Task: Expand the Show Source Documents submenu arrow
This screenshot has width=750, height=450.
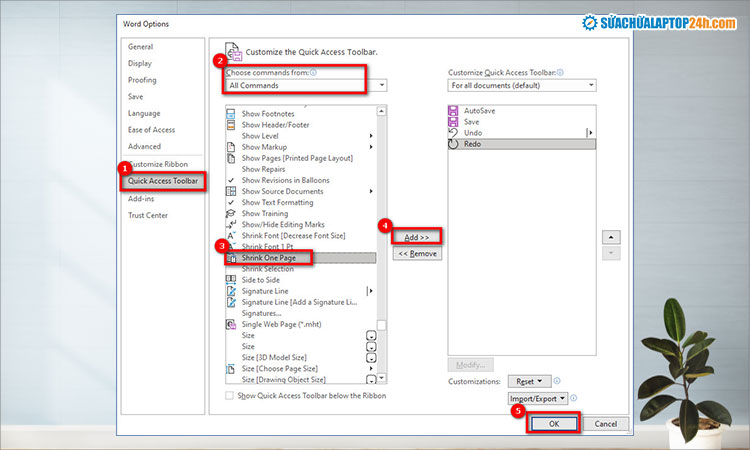Action: click(x=371, y=191)
